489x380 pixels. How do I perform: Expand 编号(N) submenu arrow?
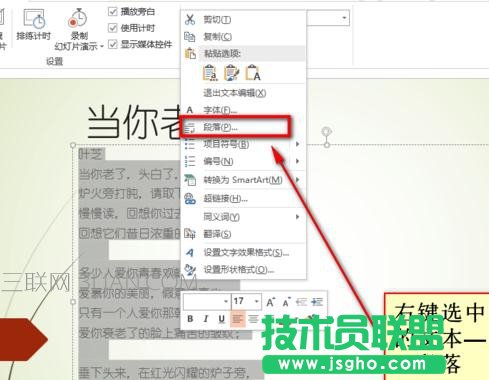coord(297,161)
